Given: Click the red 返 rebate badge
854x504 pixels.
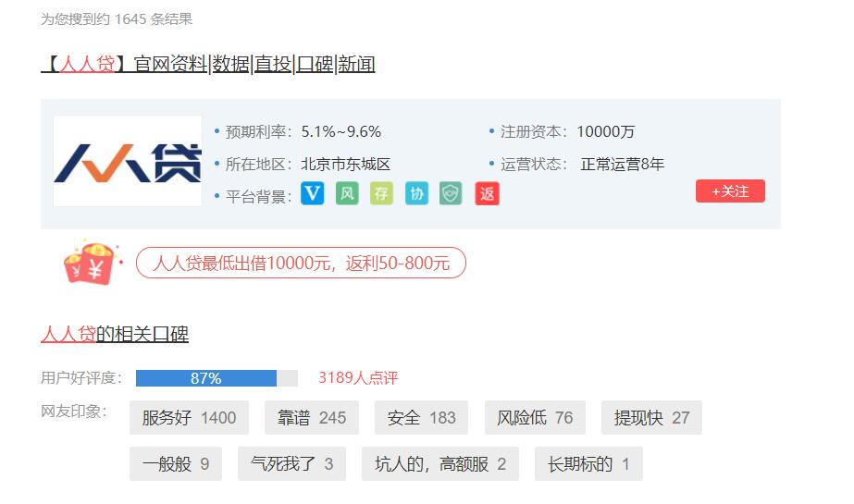Looking at the screenshot, I should 487,193.
